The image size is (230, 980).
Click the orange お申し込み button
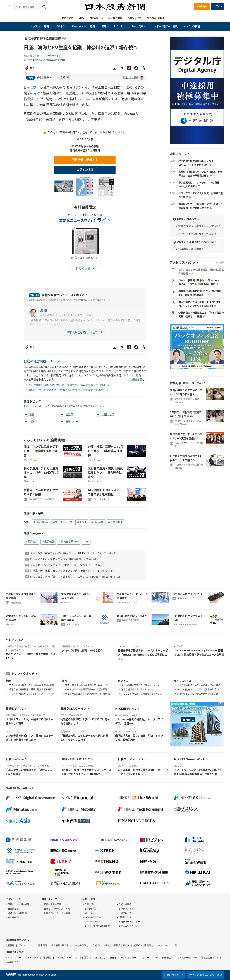[202, 6]
